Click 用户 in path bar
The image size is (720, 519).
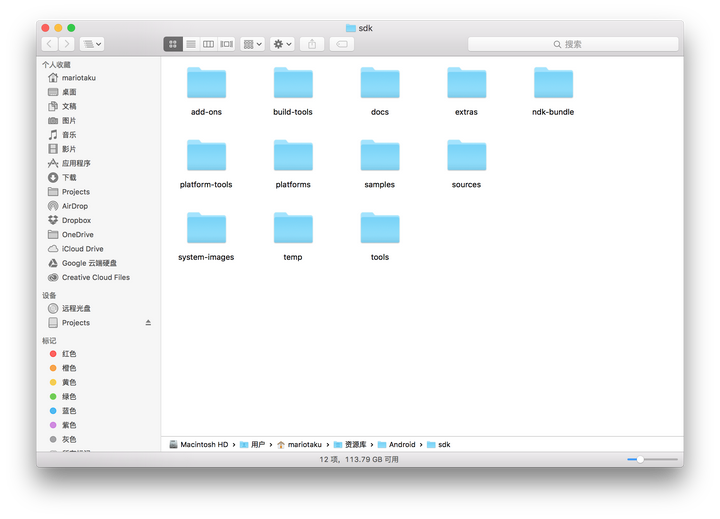(253, 444)
